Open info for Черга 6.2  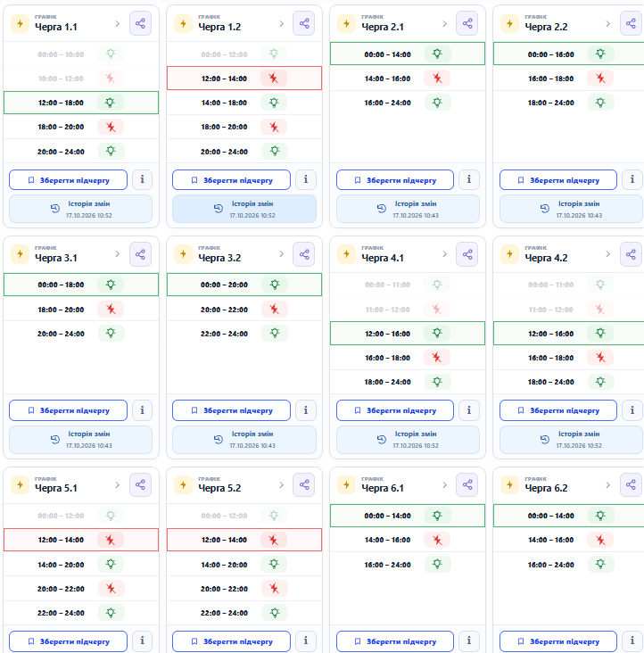[x=632, y=641]
